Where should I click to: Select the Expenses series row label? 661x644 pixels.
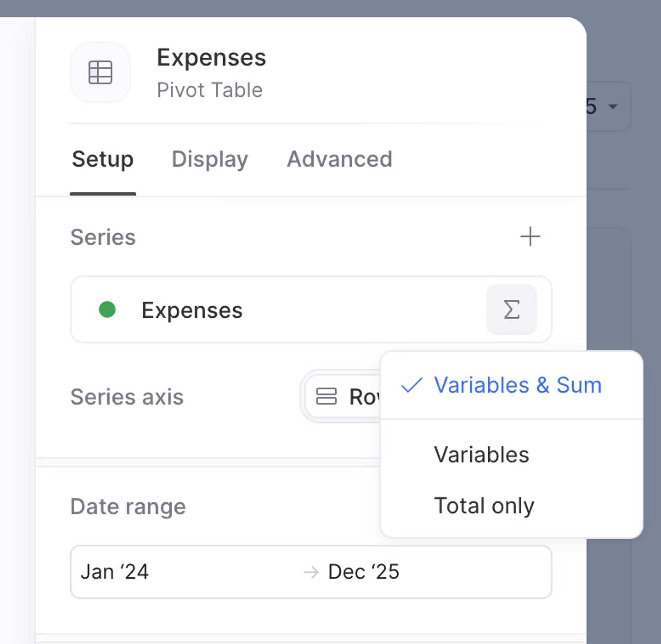192,310
